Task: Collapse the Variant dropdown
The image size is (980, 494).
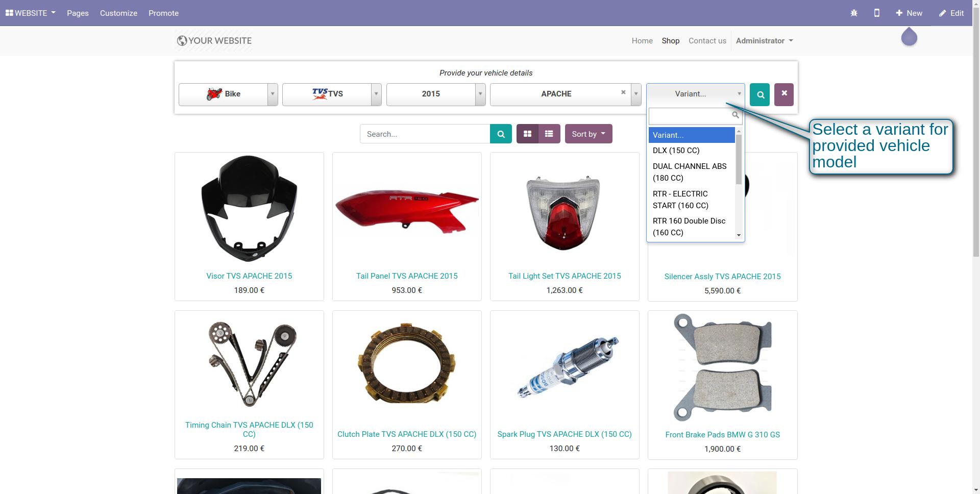Action: coord(695,94)
